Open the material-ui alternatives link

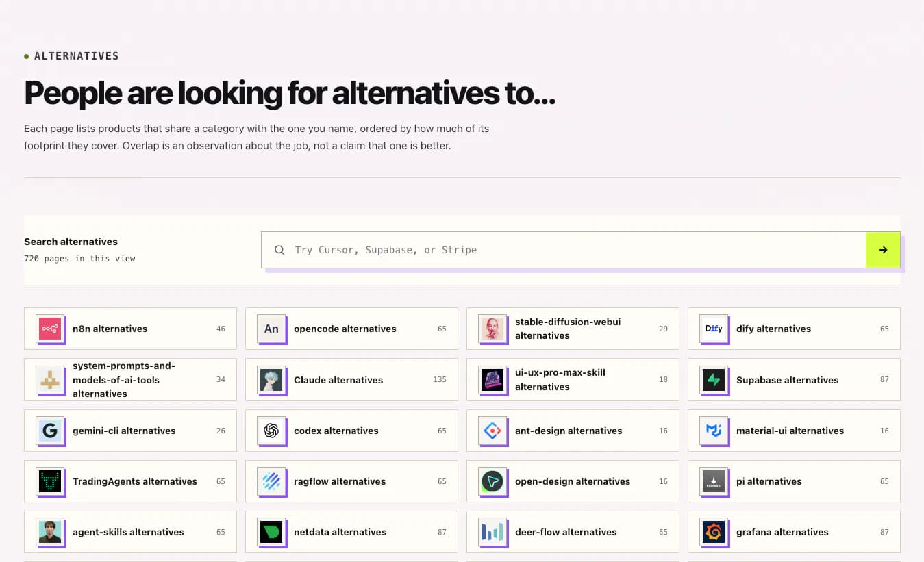pos(794,431)
